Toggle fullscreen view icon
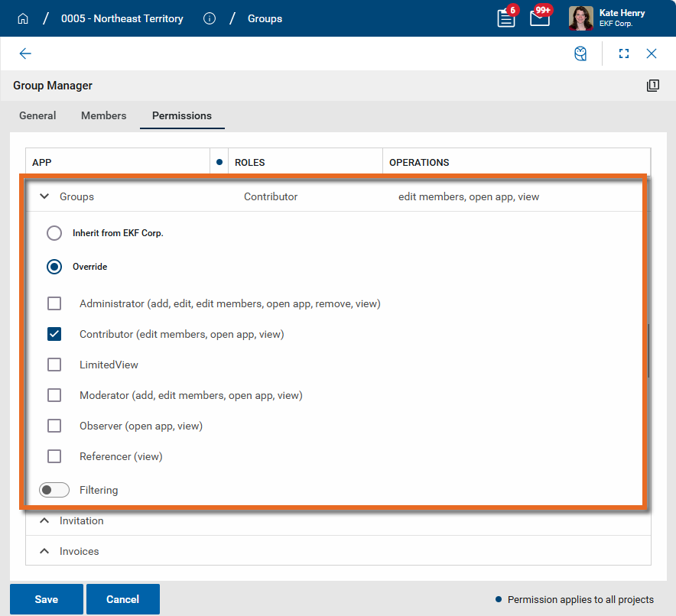This screenshot has height=616, width=676. (624, 53)
